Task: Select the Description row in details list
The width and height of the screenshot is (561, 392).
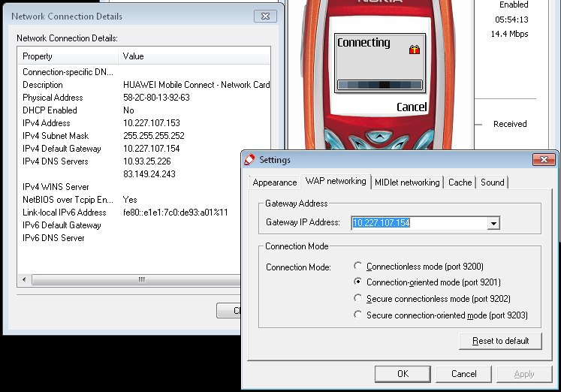Action: 144,85
